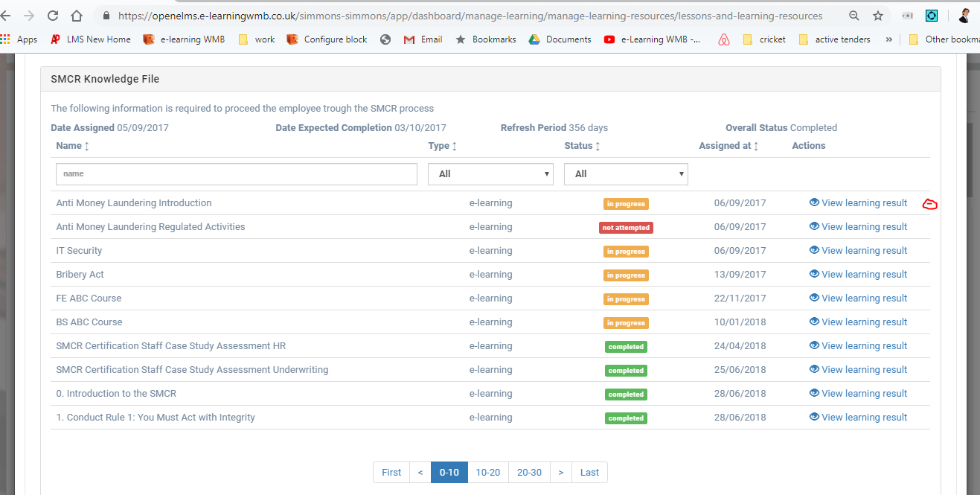Click completed badge for Introduction to SMCR

point(626,394)
